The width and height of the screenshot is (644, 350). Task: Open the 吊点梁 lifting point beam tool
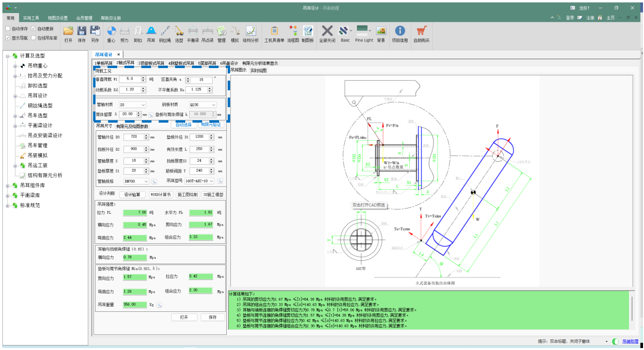point(207,30)
